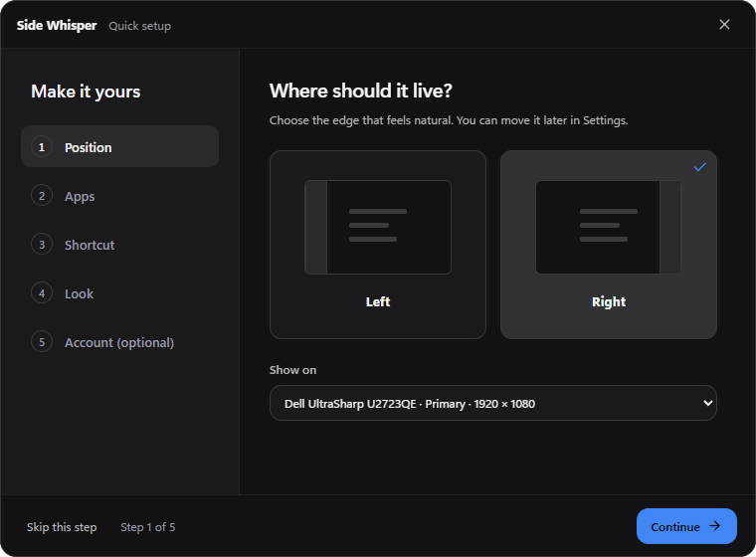The height and width of the screenshot is (557, 756).
Task: Click the step 2 number circle
Action: (42, 196)
